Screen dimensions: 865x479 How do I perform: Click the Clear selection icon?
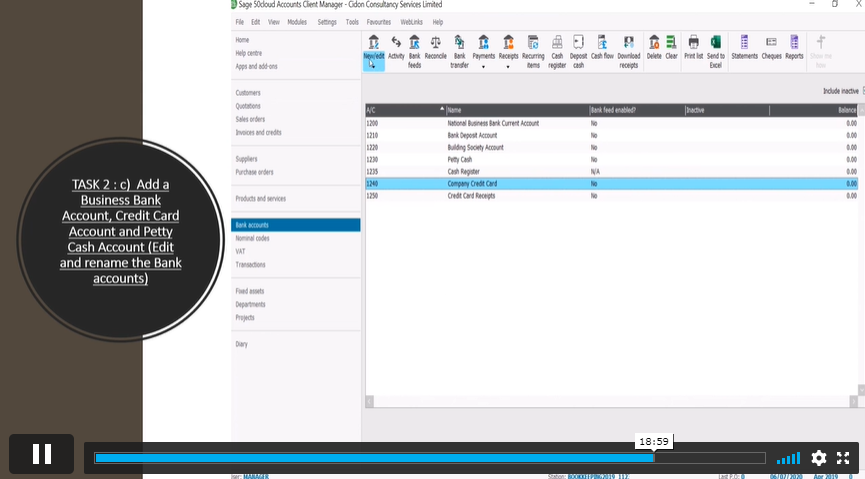(x=671, y=42)
